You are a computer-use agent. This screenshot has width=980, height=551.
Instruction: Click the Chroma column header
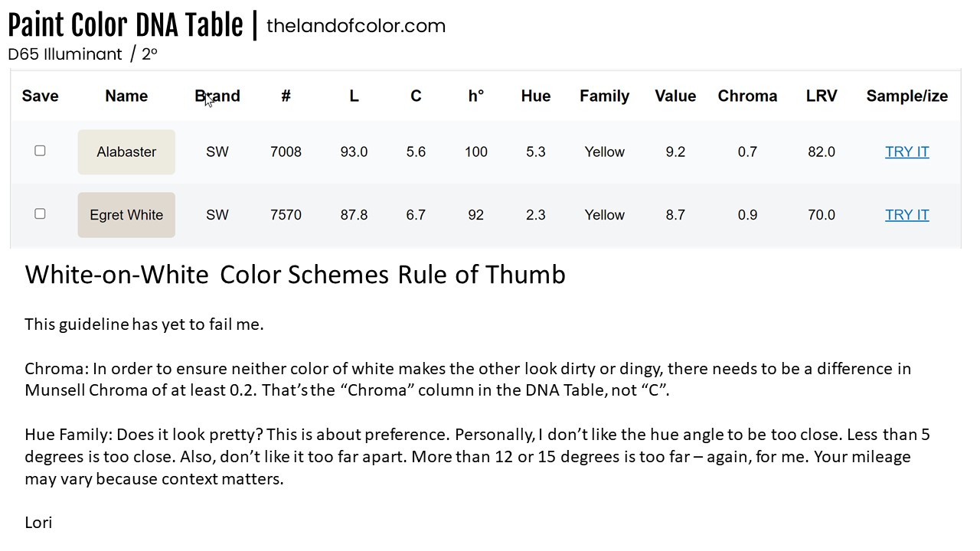(x=747, y=96)
